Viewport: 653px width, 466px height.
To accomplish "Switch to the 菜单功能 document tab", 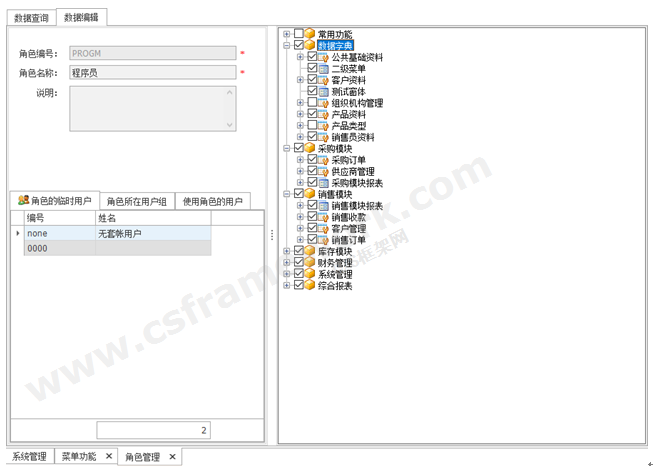I will point(79,456).
